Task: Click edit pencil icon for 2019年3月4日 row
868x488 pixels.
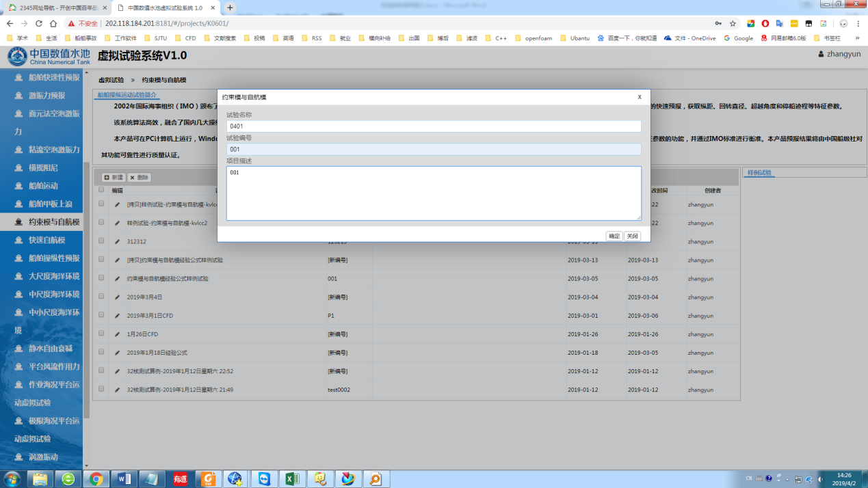Action: coord(117,297)
